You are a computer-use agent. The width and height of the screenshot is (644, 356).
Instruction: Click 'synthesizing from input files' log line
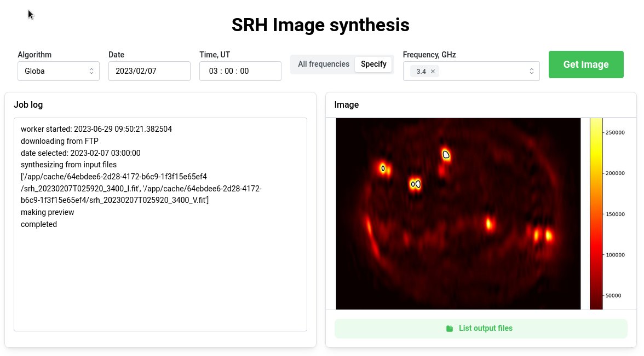point(68,165)
